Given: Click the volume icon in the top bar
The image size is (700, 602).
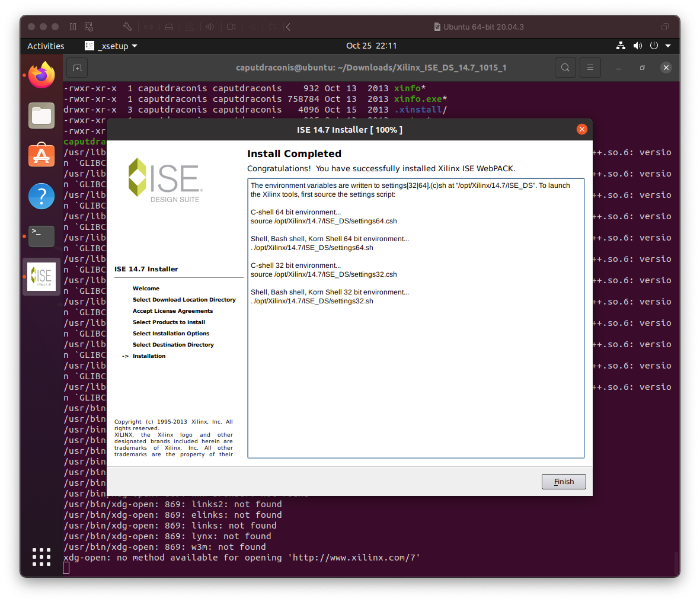Looking at the screenshot, I should pyautogui.click(x=638, y=46).
